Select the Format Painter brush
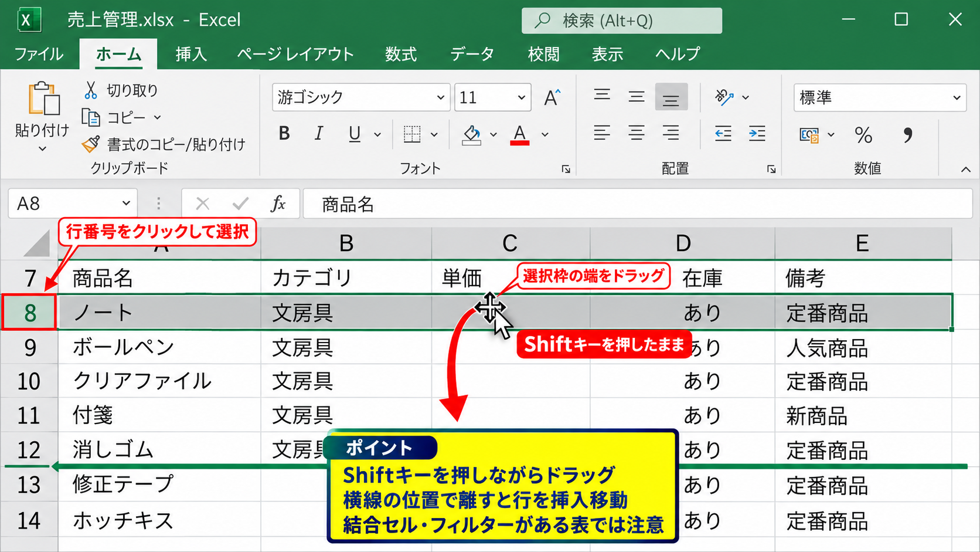The width and height of the screenshot is (980, 552). tap(91, 144)
